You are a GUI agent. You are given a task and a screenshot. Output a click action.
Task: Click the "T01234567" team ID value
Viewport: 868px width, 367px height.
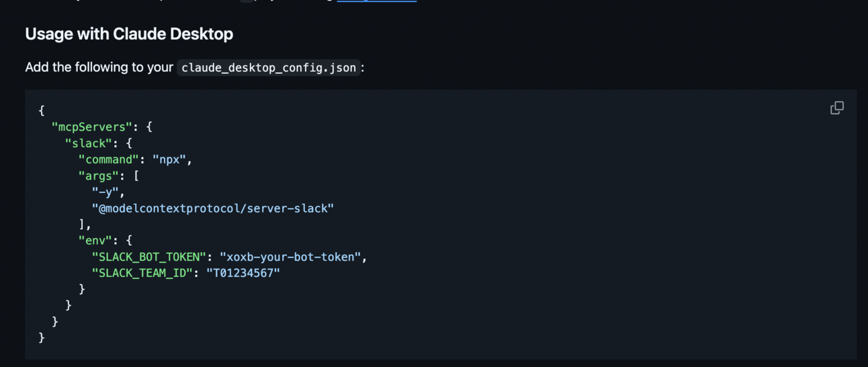pyautogui.click(x=243, y=273)
